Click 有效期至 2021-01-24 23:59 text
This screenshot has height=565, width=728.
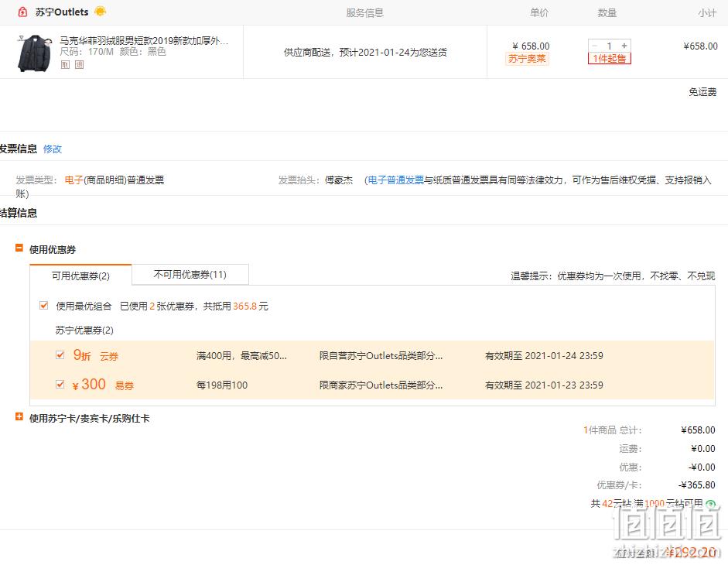[544, 355]
